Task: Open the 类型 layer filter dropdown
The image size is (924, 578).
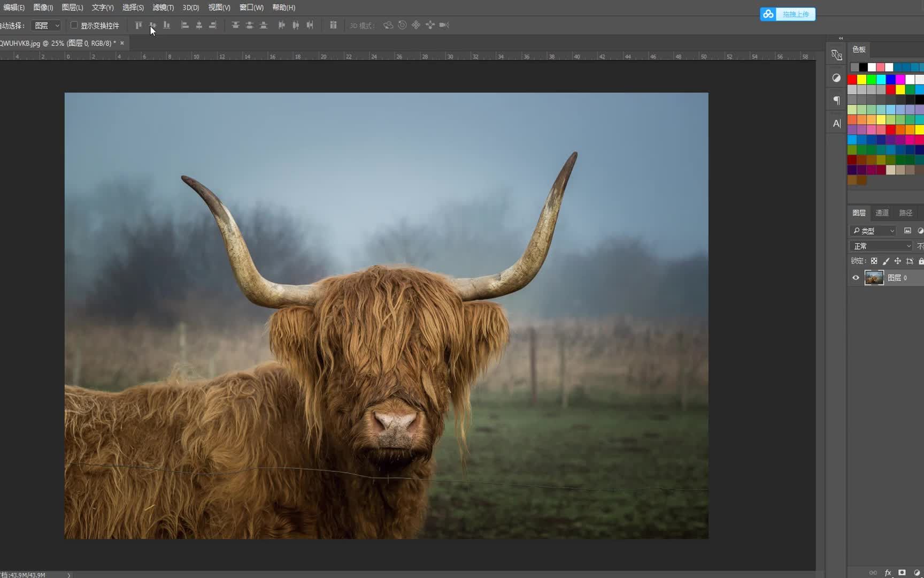Action: click(x=873, y=231)
